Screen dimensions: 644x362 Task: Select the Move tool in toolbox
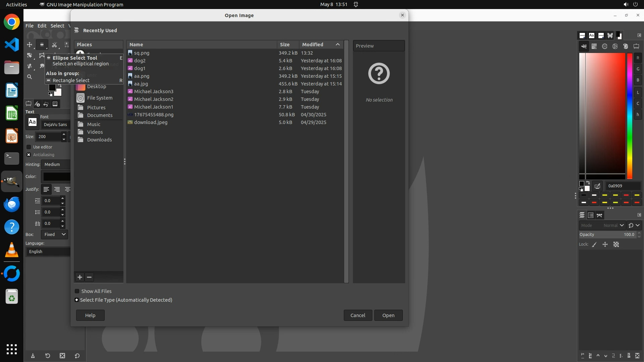[x=30, y=45]
